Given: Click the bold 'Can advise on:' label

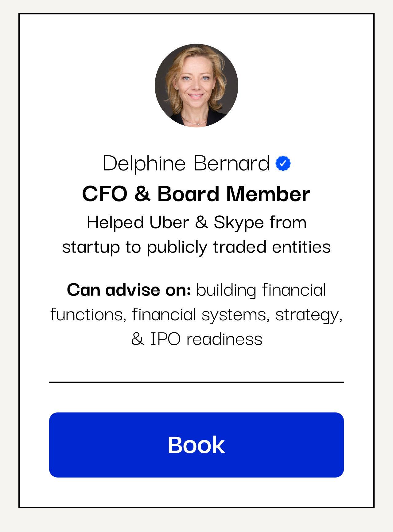Looking at the screenshot, I should [x=129, y=290].
